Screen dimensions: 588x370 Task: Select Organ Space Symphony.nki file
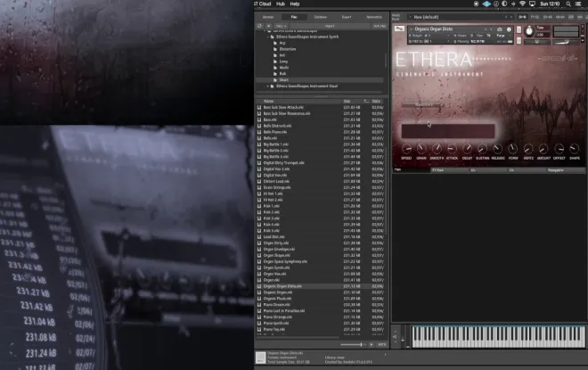[285, 261]
